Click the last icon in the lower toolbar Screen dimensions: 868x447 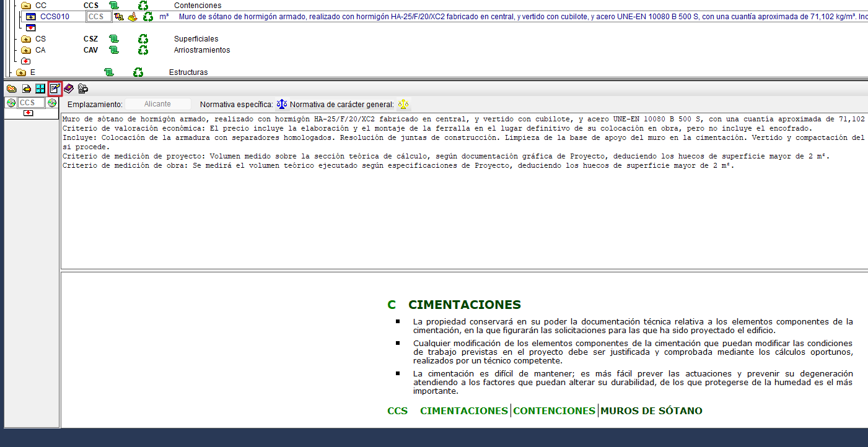82,89
